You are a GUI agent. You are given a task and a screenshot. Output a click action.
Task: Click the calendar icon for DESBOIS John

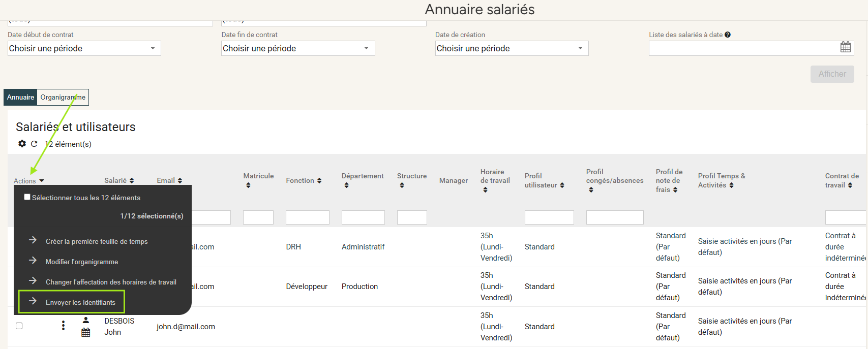[86, 332]
